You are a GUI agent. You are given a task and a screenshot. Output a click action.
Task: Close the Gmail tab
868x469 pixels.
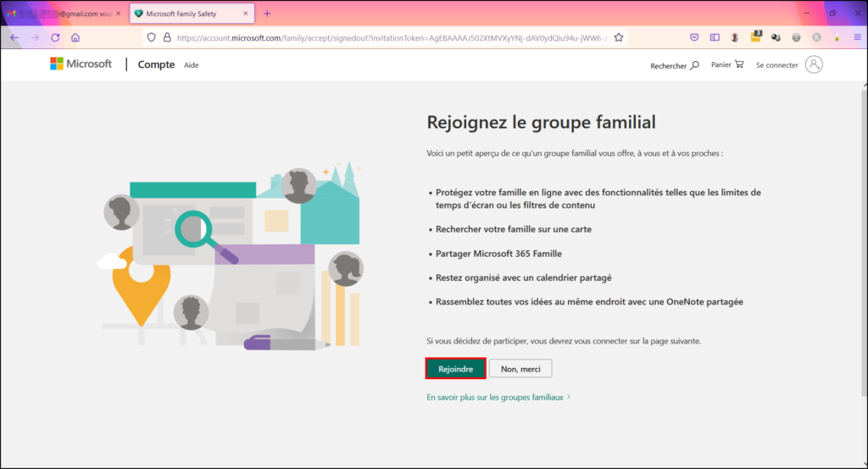tap(118, 14)
